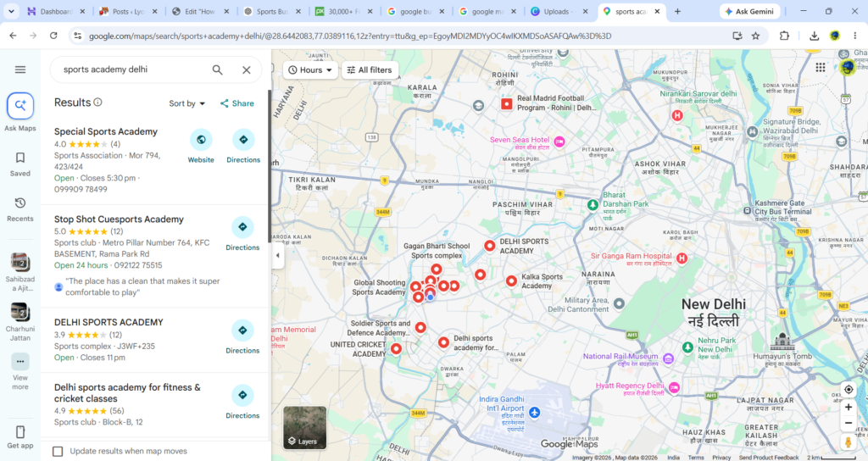Click View more in sidebar
868x461 pixels.
(20, 361)
